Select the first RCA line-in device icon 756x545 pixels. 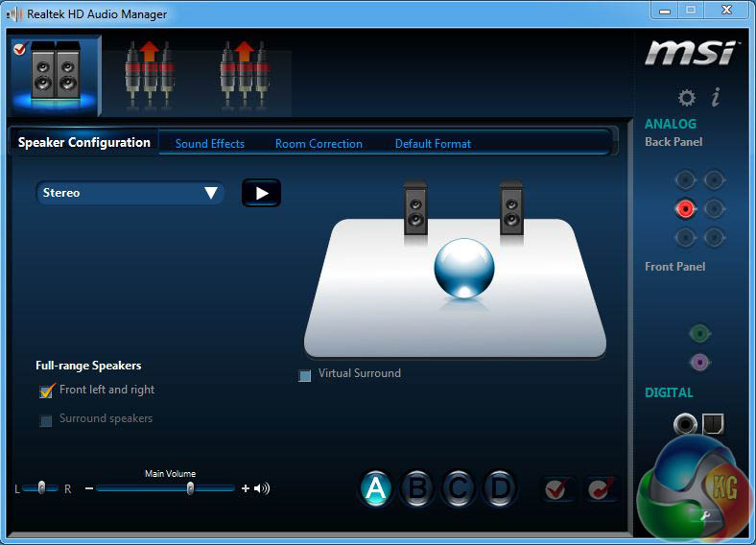150,75
